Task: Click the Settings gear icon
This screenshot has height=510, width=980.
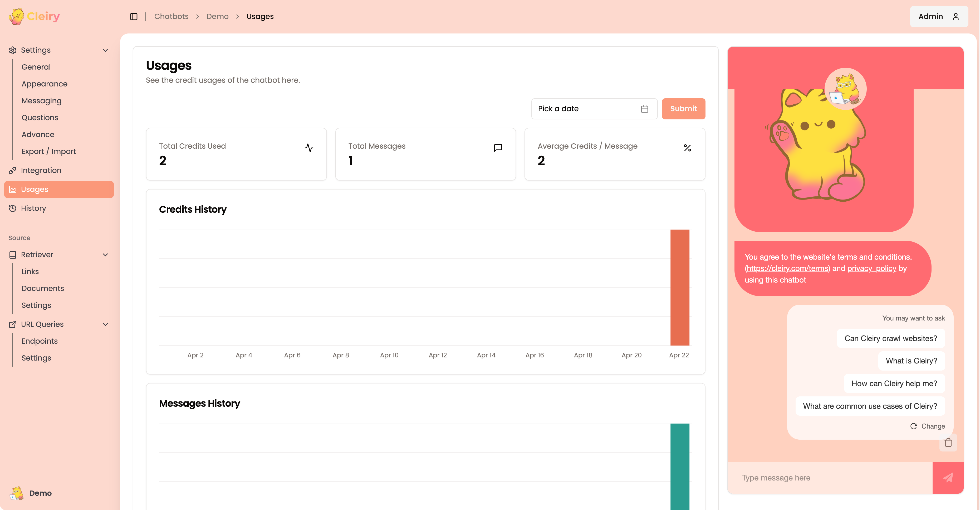Action: [13, 50]
